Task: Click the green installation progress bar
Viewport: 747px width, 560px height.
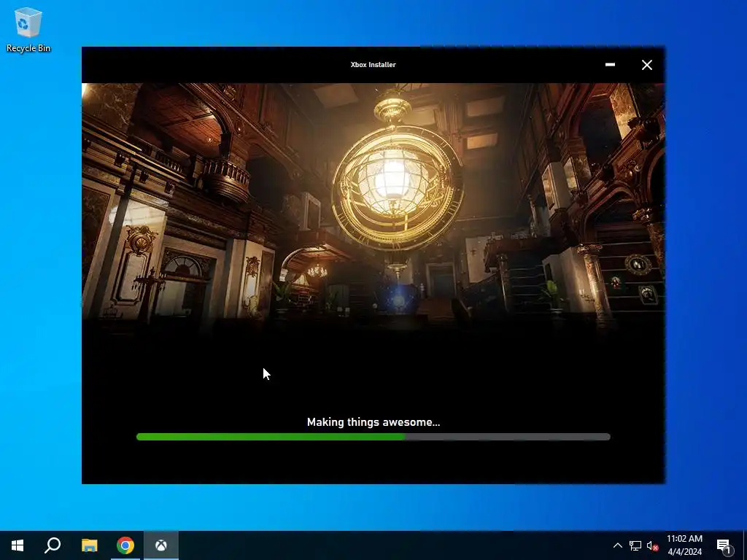Action: click(373, 437)
